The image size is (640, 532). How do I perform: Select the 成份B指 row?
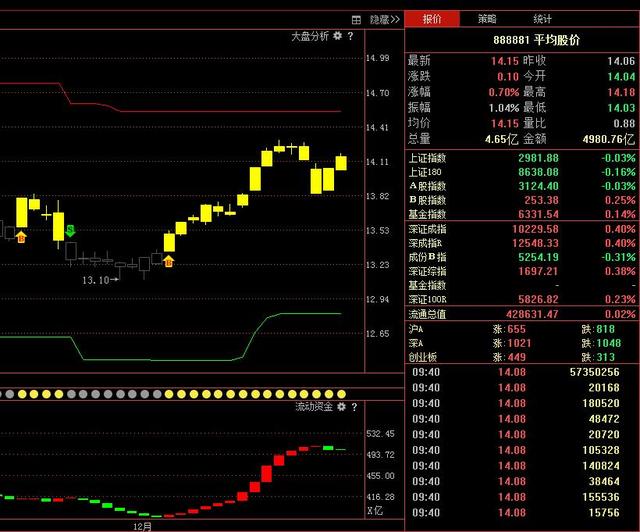pos(522,257)
